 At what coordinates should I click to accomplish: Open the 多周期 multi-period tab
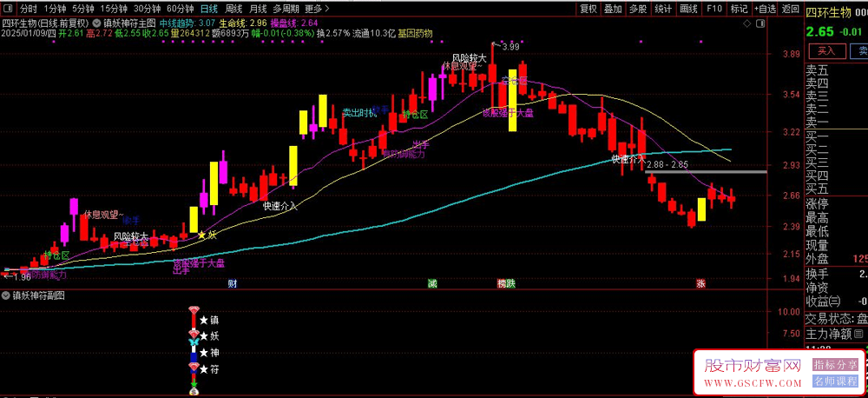tap(286, 9)
